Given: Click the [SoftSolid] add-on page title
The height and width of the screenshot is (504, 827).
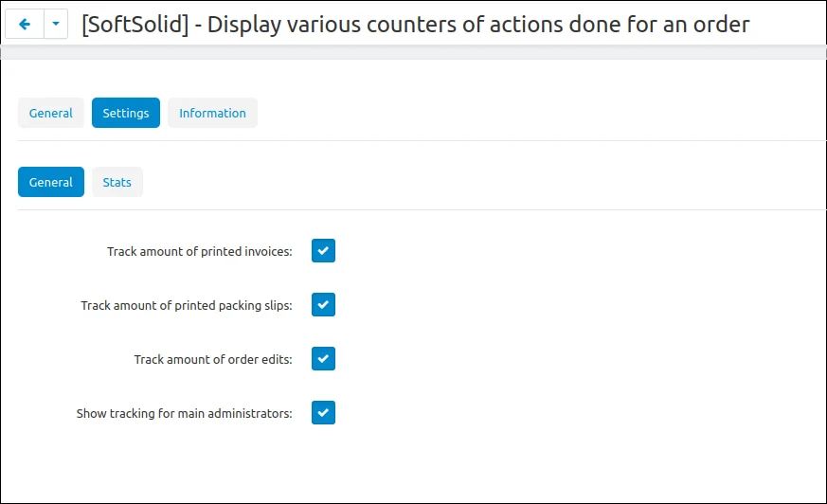Looking at the screenshot, I should pos(415,25).
